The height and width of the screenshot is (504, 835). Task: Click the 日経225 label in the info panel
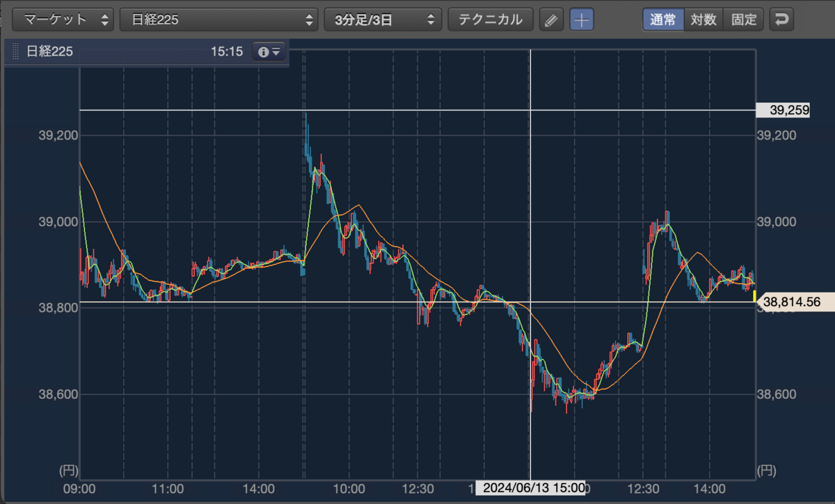point(49,51)
